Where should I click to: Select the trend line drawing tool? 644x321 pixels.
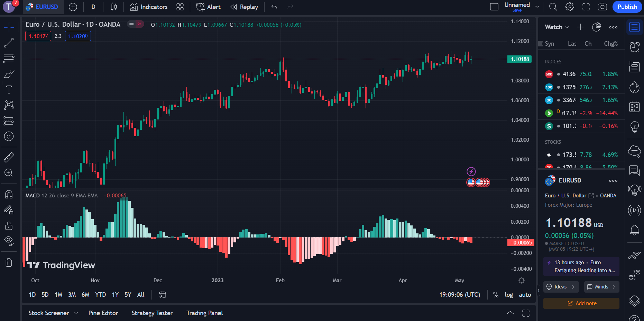[9, 43]
